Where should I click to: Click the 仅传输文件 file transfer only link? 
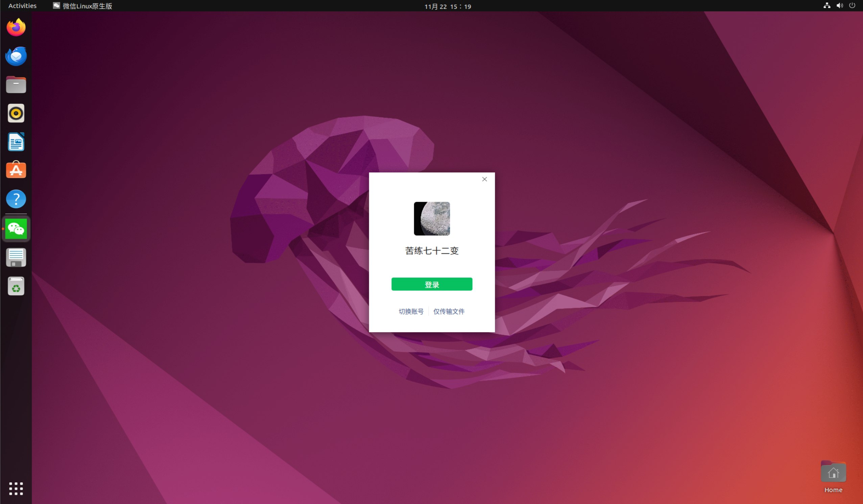point(449,311)
